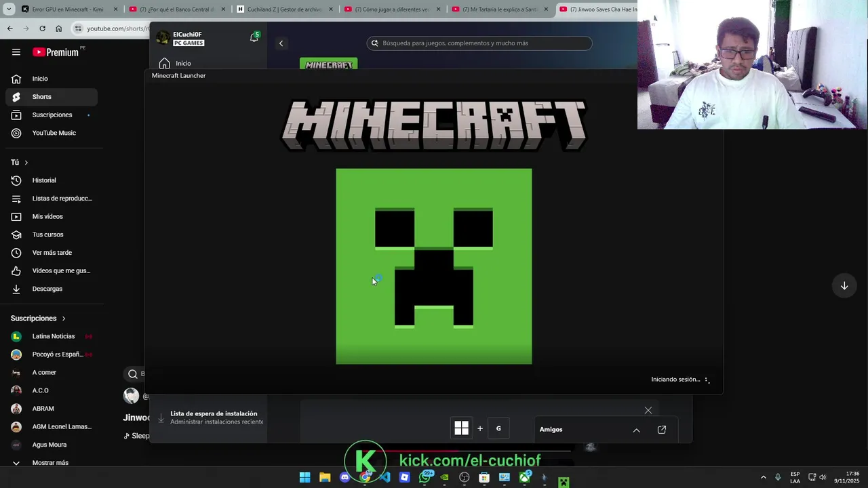The image size is (868, 488).
Task: Reload the Chrome page
Action: tap(42, 28)
